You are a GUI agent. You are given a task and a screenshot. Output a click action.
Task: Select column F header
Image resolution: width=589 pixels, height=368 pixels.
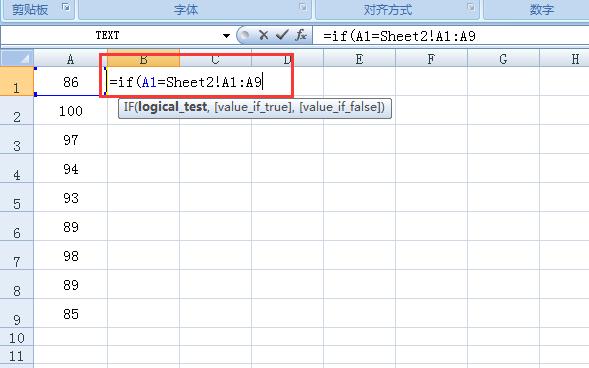pos(431,59)
